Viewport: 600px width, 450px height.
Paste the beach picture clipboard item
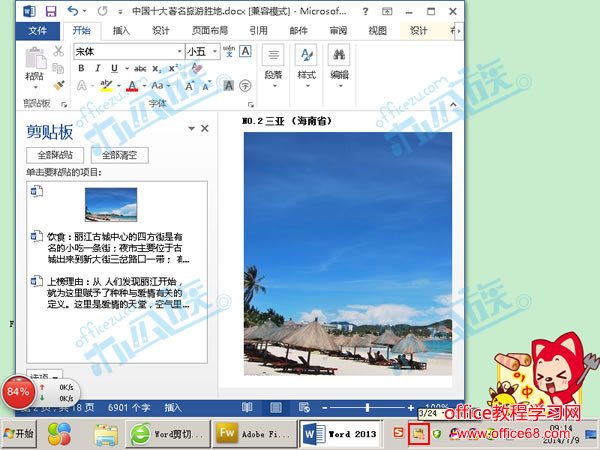coord(111,204)
